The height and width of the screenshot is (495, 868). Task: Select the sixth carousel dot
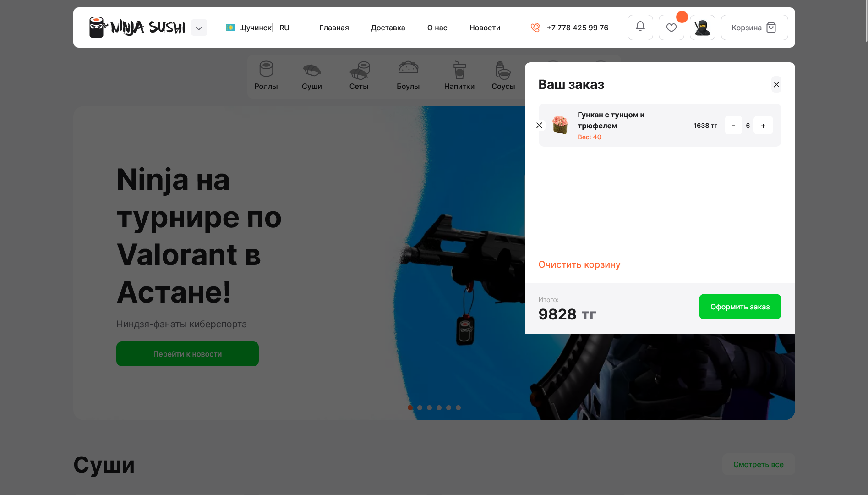458,407
